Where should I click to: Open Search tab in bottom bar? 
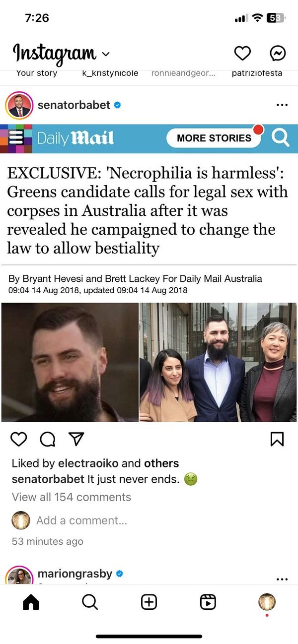pyautogui.click(x=90, y=602)
